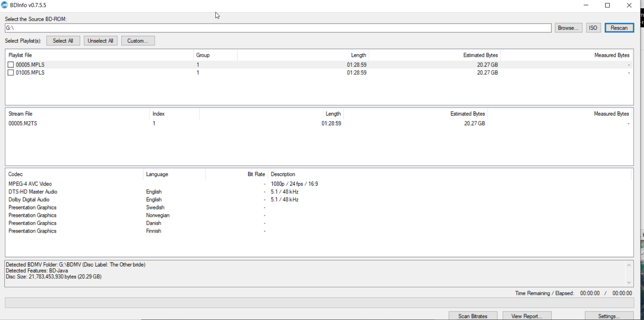Click the Index column header
This screenshot has height=320, width=644.
tap(175, 114)
